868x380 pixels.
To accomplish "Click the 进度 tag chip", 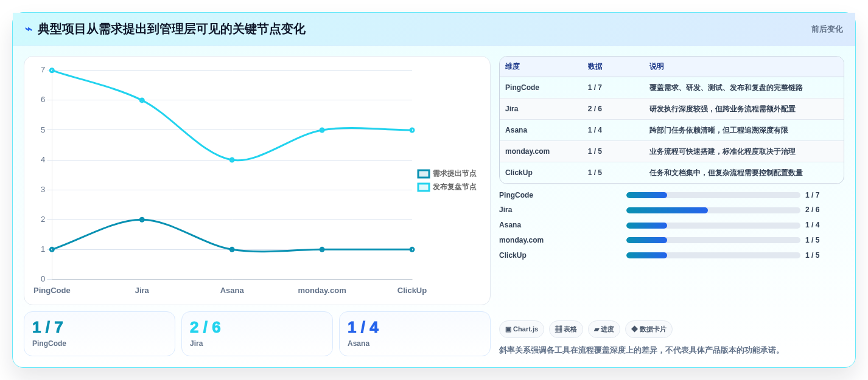I will pyautogui.click(x=604, y=330).
